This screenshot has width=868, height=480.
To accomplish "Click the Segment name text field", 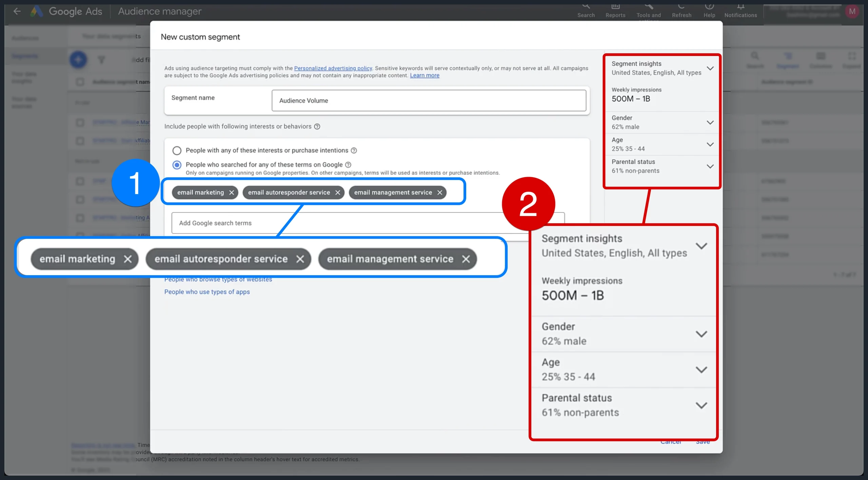I will 429,100.
